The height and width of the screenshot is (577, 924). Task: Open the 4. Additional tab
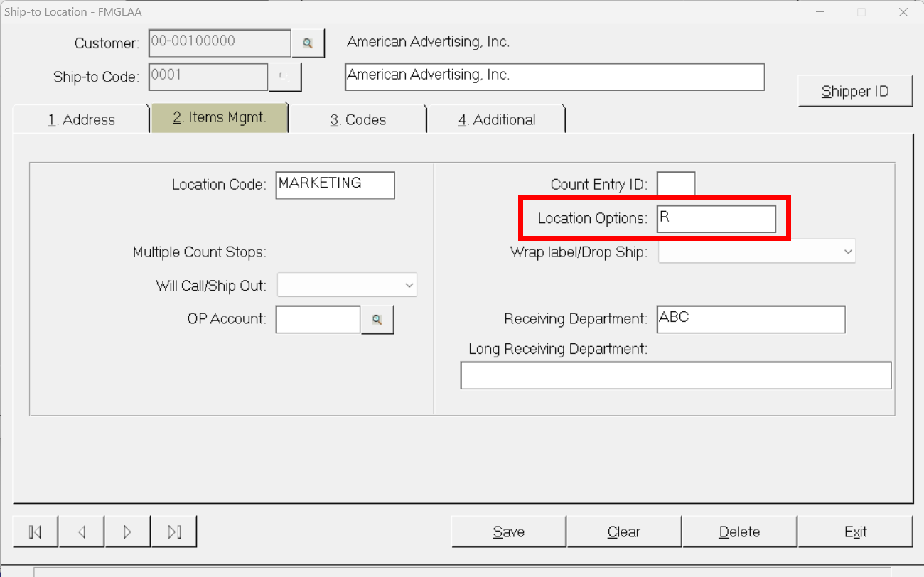[496, 119]
